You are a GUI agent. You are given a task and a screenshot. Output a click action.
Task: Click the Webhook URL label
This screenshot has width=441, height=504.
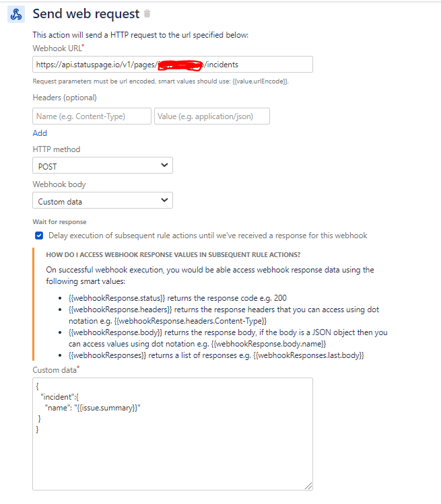point(58,48)
